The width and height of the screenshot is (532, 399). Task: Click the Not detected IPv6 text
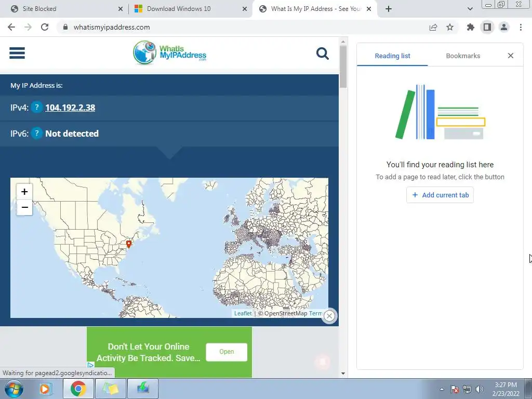72,134
